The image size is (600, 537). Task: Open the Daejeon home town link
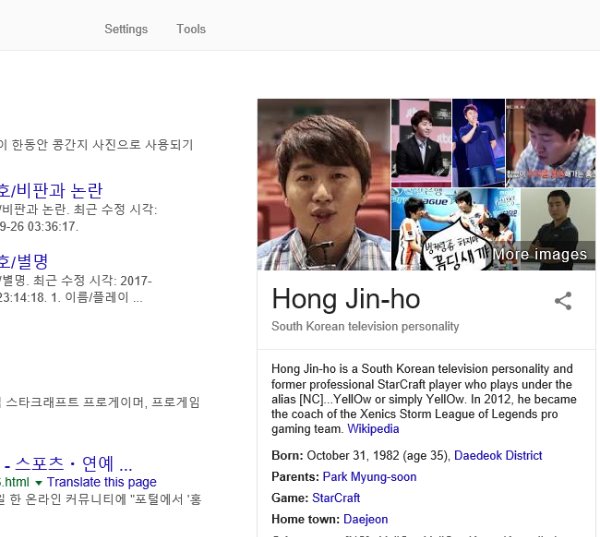(365, 519)
